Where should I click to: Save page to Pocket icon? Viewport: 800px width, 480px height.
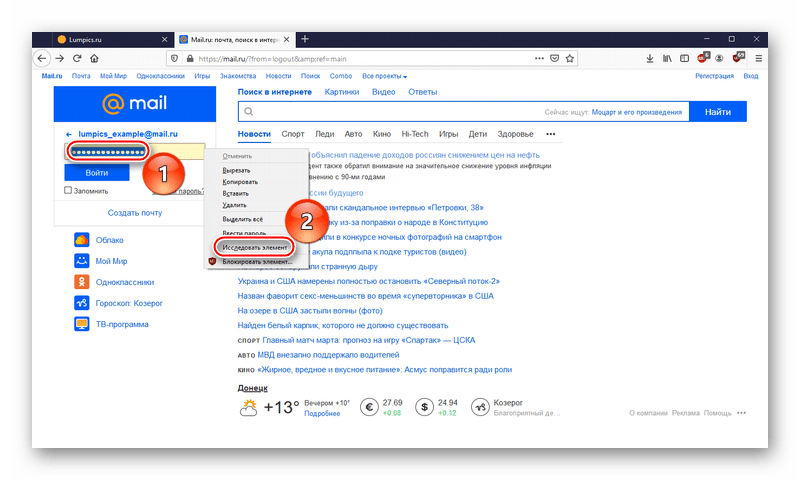(555, 58)
